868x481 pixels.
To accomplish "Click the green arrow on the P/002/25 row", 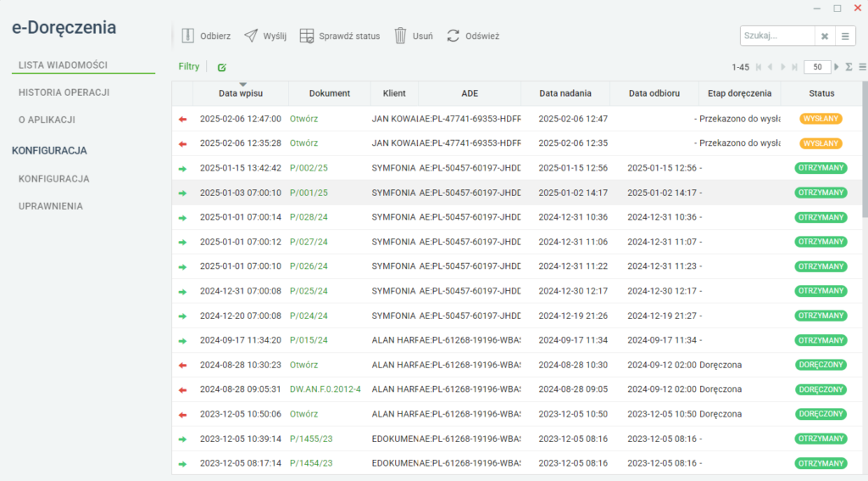I will [x=183, y=169].
